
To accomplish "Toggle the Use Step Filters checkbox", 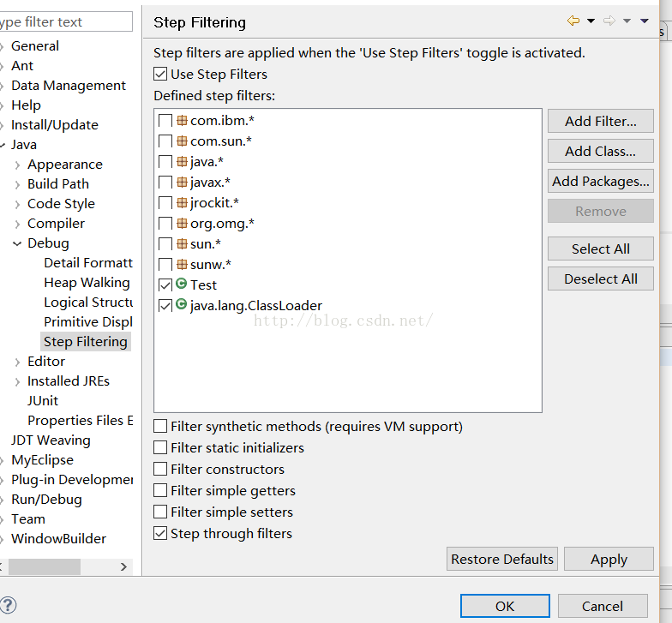I will (x=160, y=74).
